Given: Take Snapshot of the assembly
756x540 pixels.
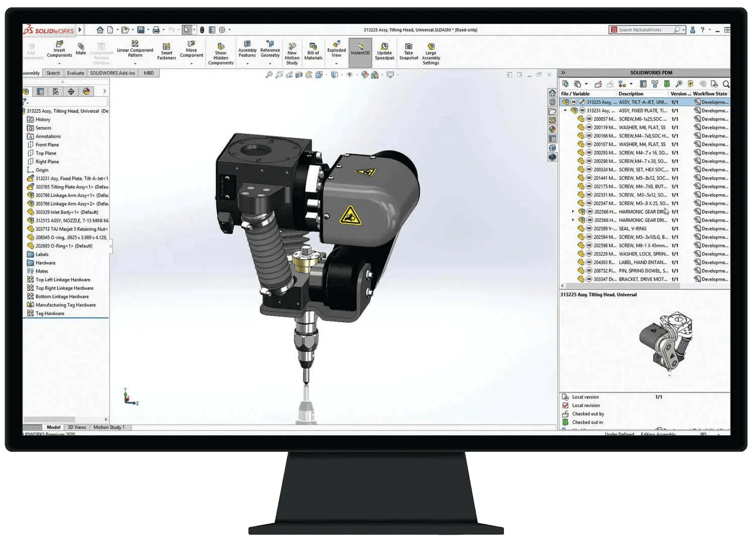Looking at the screenshot, I should [x=409, y=51].
